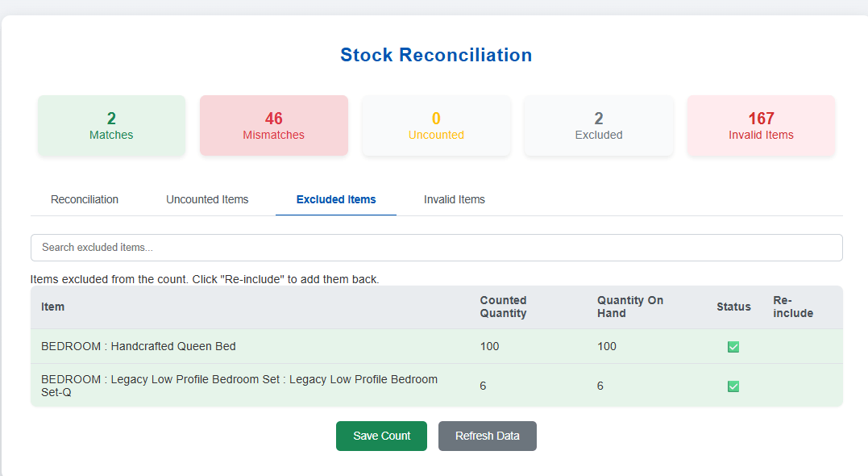Open the Reconciliation tab
The width and height of the screenshot is (868, 476).
pos(85,199)
